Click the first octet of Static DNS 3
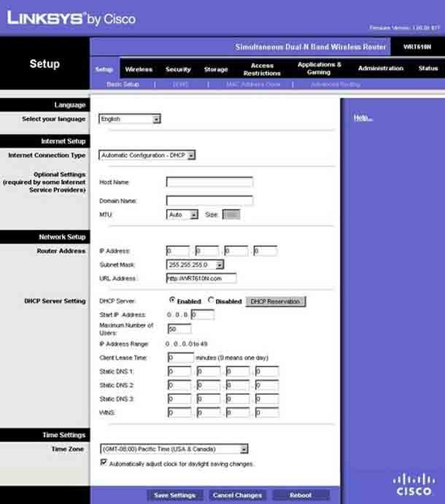This screenshot has height=504, width=445. point(179,399)
